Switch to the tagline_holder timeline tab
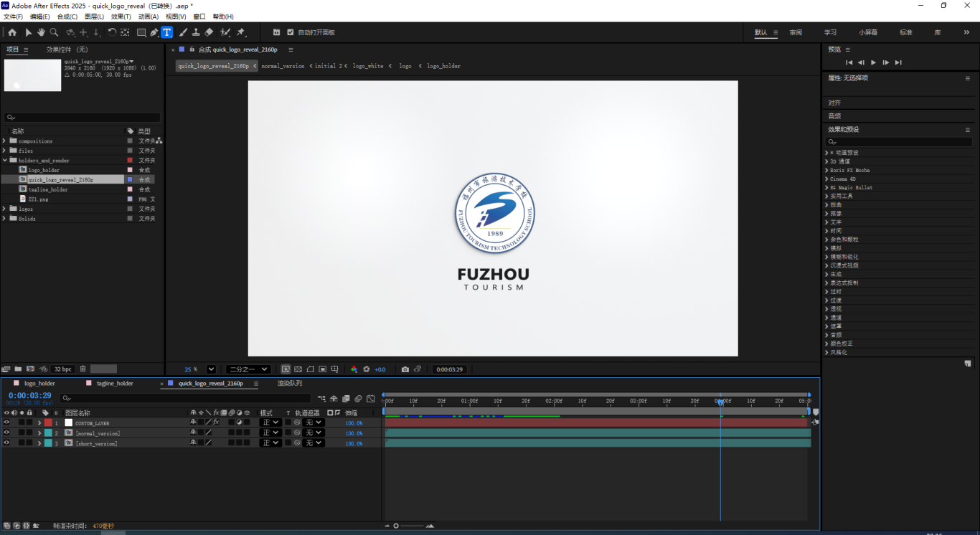Viewport: 980px width, 535px height. 115,384
